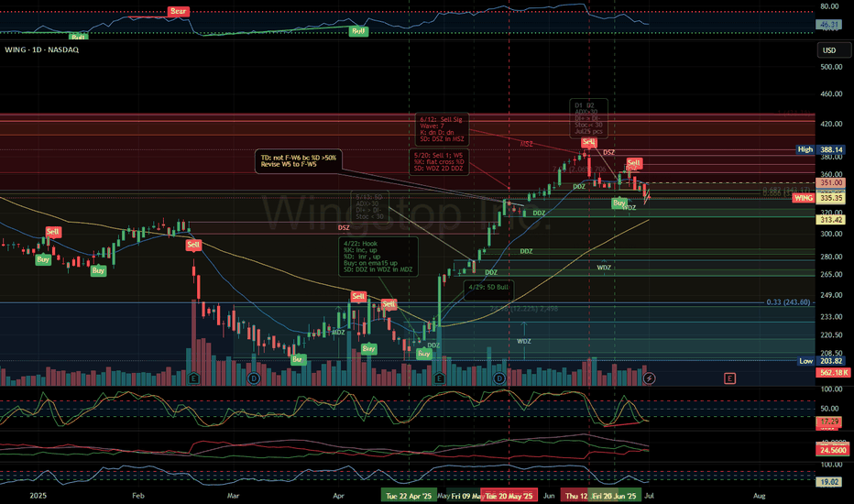This screenshot has width=854, height=504.
Task: Click the 'Tue 22 Apr '25' date marker
Action: [x=409, y=496]
